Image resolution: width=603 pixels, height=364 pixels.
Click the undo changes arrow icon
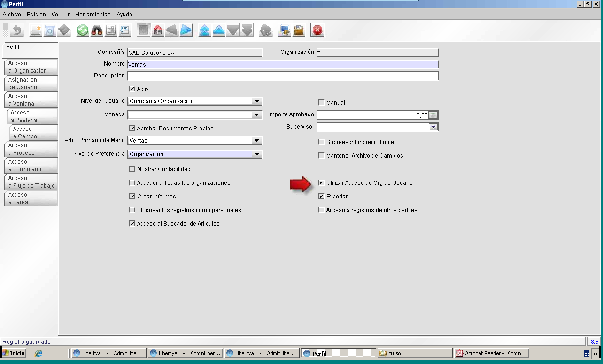(17, 30)
